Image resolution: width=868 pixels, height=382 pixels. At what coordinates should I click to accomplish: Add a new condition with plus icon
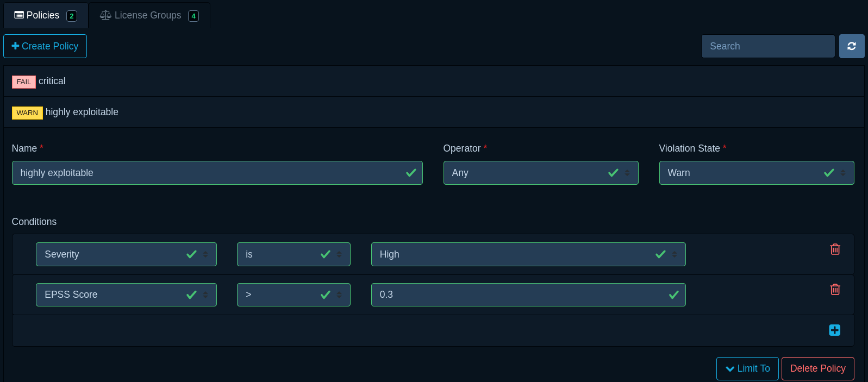point(835,330)
